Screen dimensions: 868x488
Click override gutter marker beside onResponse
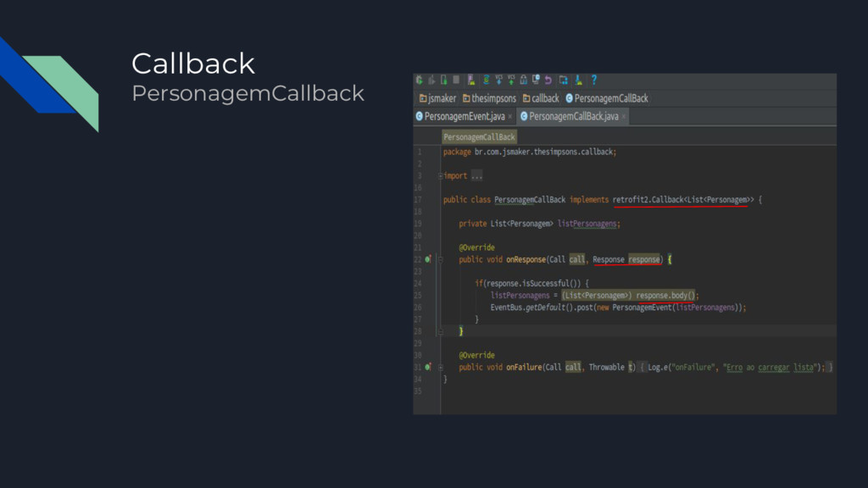pos(428,259)
